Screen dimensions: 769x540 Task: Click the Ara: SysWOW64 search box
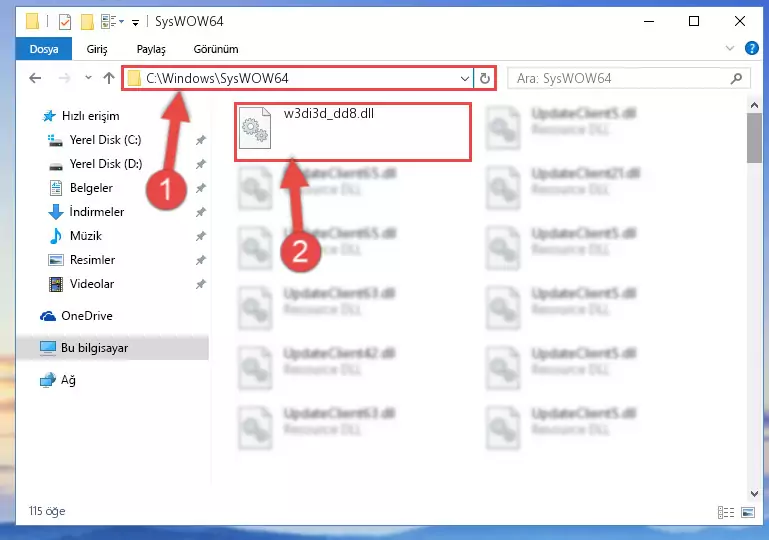coord(629,78)
